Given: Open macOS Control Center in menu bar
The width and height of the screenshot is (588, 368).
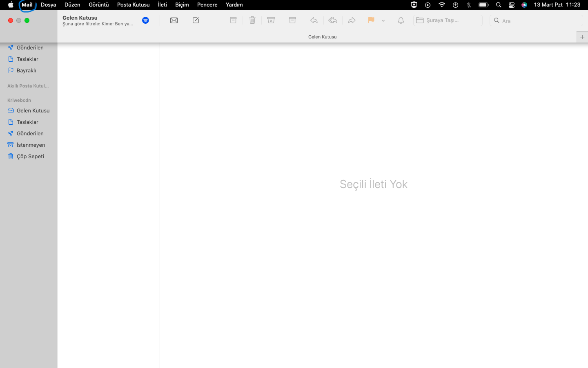Looking at the screenshot, I should (x=511, y=5).
